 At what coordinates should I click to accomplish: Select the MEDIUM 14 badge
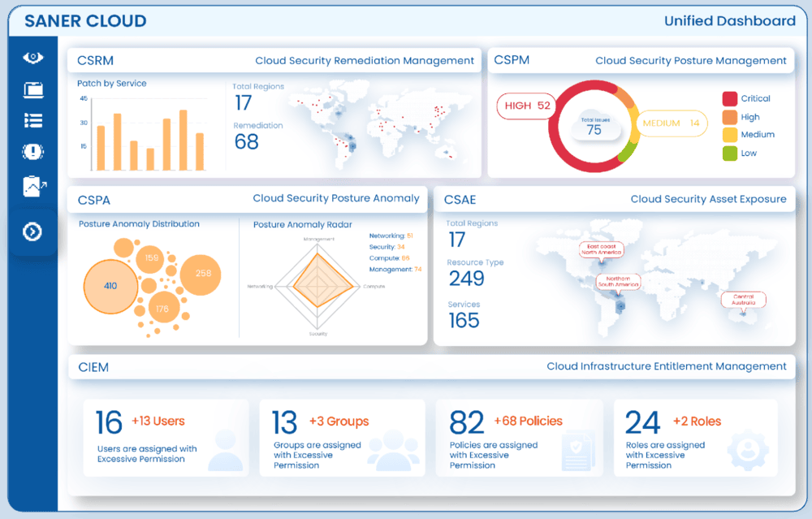point(672,123)
